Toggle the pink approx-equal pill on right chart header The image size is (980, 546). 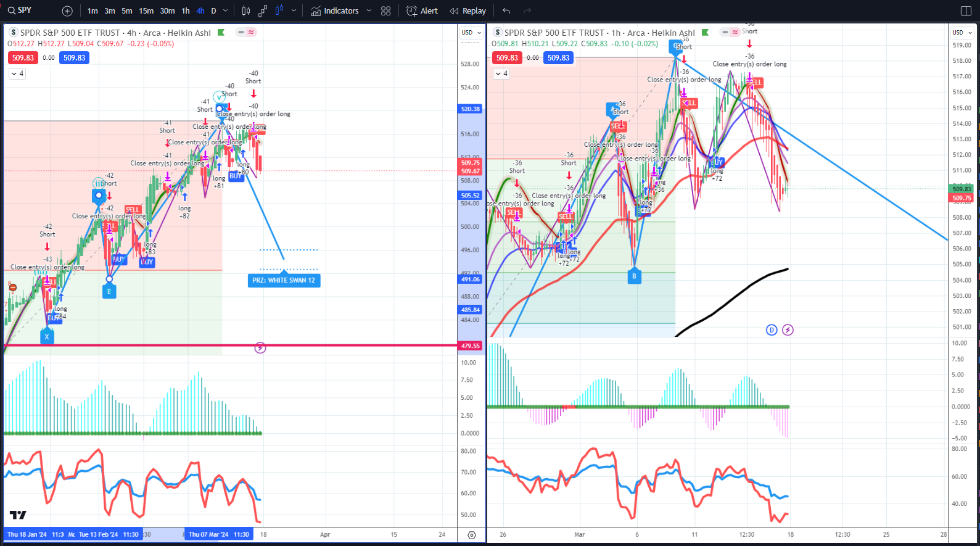click(735, 32)
